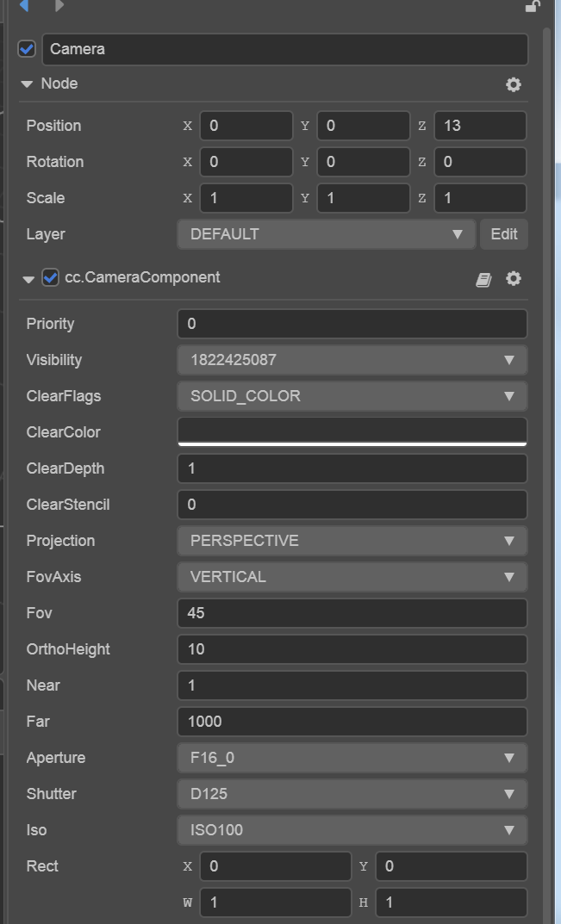Collapse the cc.CameraComponent section

click(28, 279)
